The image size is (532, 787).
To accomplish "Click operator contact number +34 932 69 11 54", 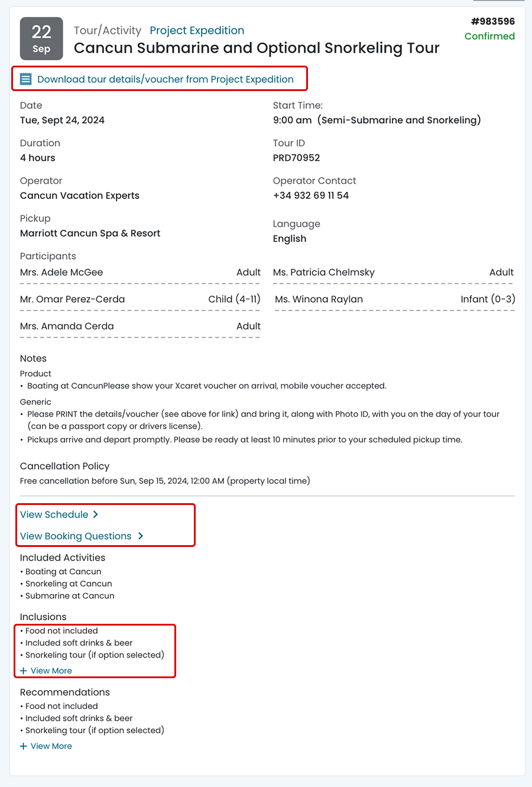I will 311,196.
